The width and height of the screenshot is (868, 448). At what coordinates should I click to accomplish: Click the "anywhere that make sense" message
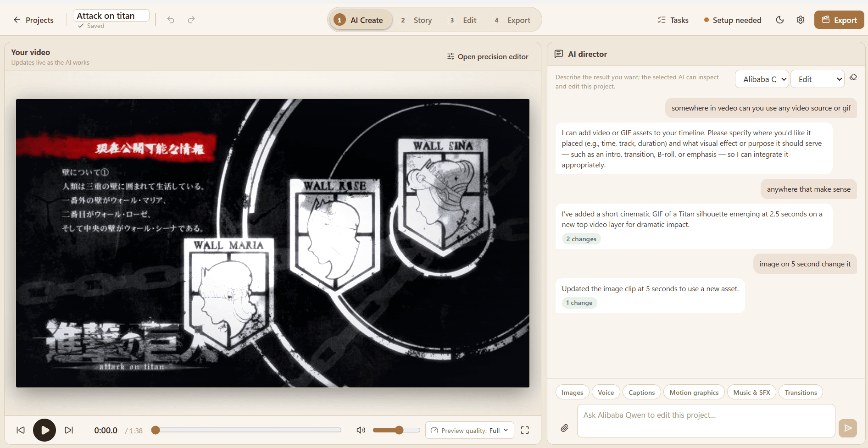pos(808,189)
